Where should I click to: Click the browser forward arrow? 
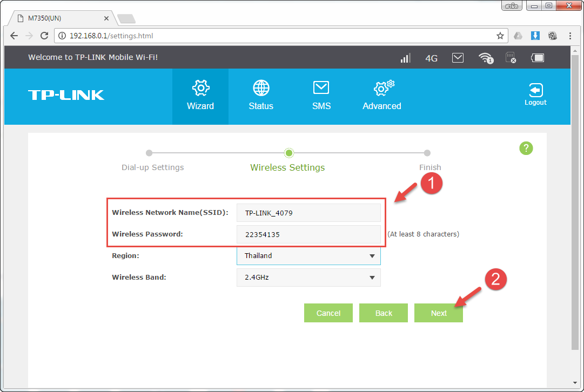click(29, 36)
